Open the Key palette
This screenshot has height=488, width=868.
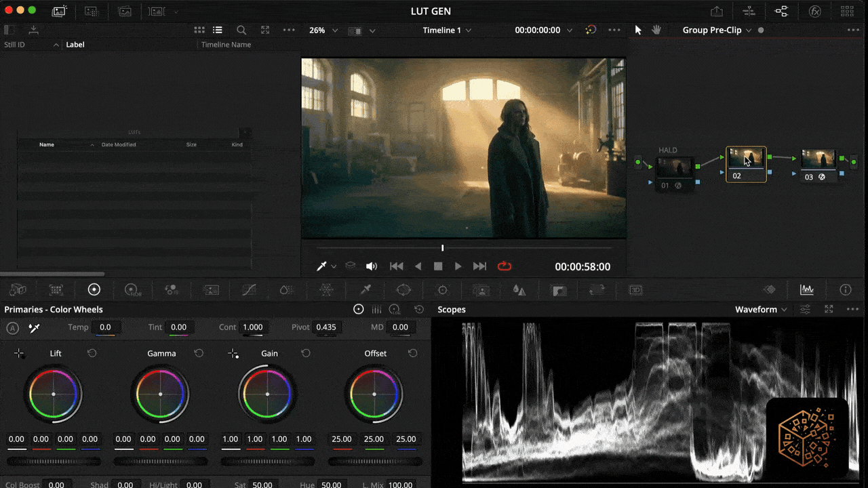(559, 290)
